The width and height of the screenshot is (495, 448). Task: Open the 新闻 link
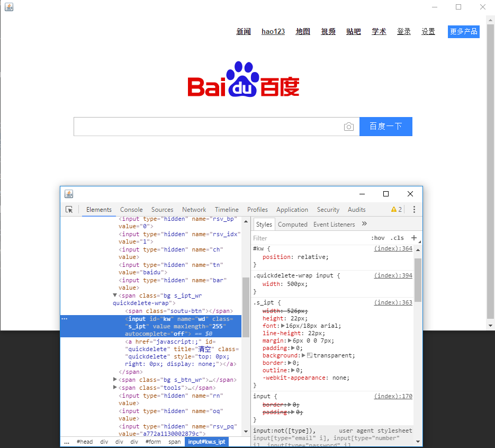click(x=244, y=32)
